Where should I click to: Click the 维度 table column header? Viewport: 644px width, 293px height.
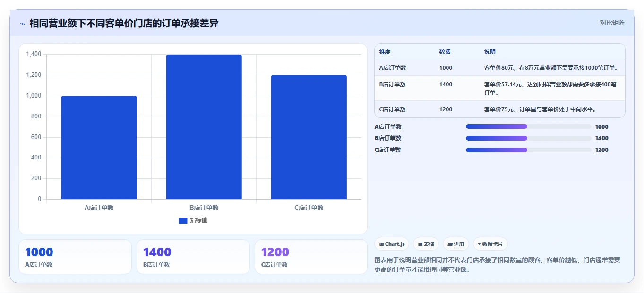coord(385,52)
